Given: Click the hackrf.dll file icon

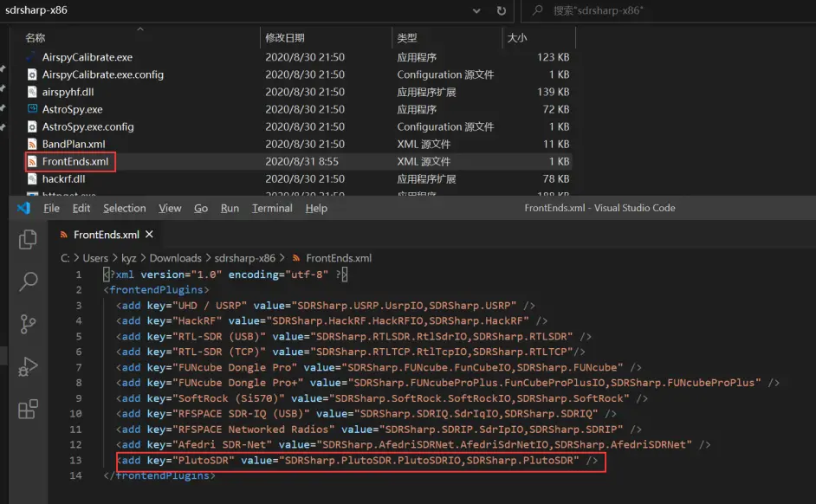Looking at the screenshot, I should click(32, 179).
